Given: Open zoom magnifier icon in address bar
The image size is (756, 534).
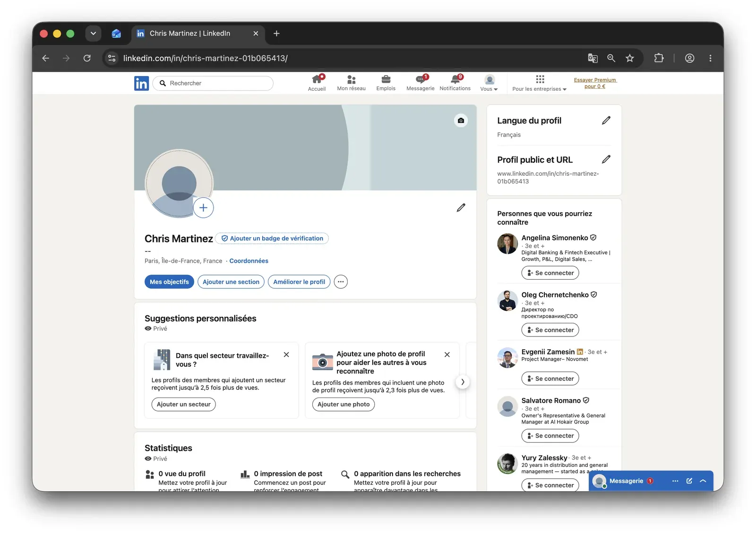Looking at the screenshot, I should pyautogui.click(x=611, y=58).
